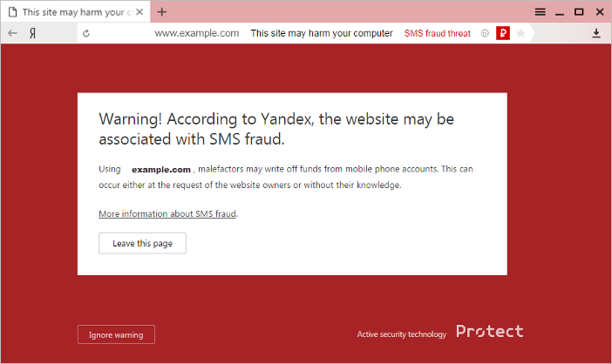
Task: Click the 'Leave this page' button
Action: tap(142, 243)
